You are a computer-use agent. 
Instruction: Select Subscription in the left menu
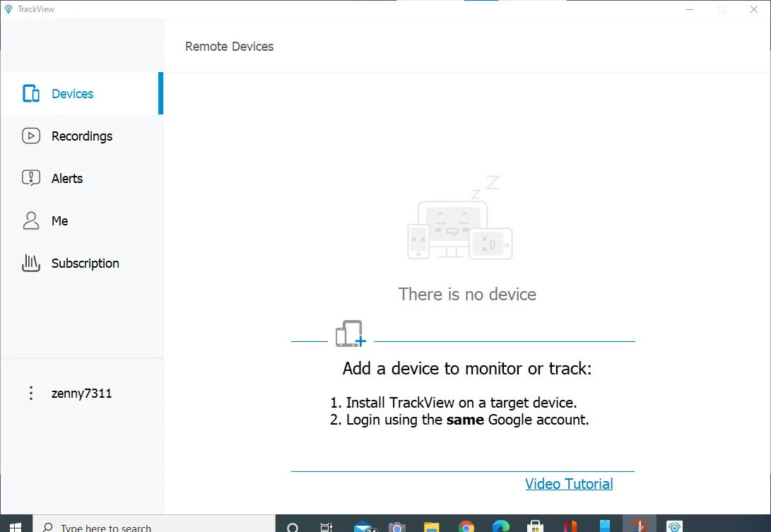85,263
